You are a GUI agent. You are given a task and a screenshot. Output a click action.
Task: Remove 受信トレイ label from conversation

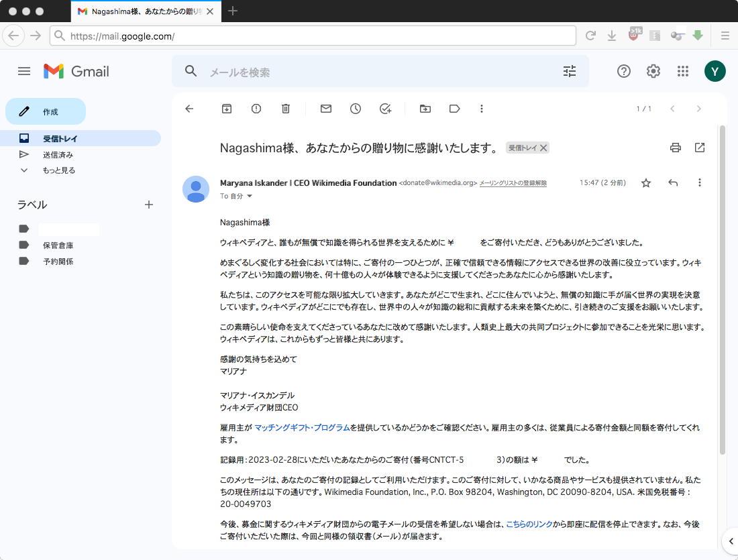[x=543, y=148]
